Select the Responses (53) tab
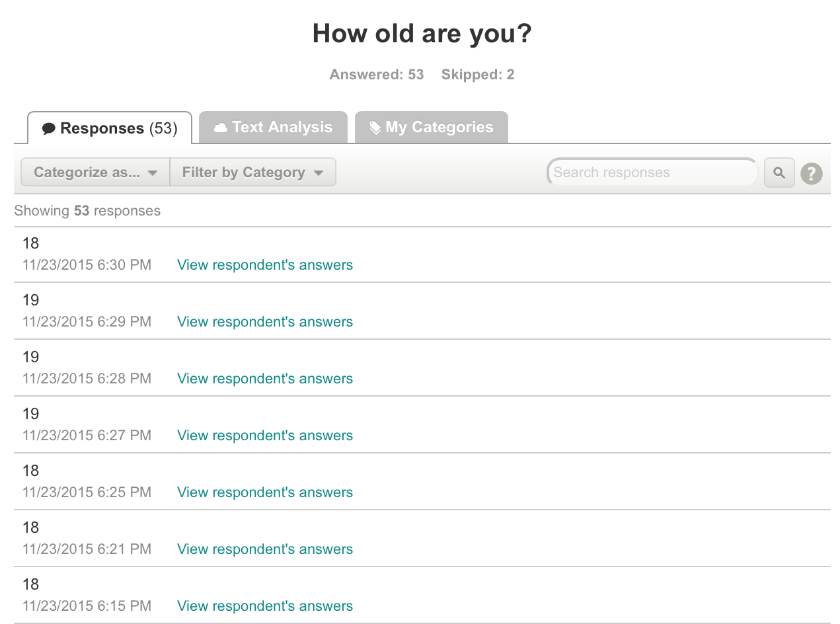840x624 pixels. pyautogui.click(x=110, y=128)
